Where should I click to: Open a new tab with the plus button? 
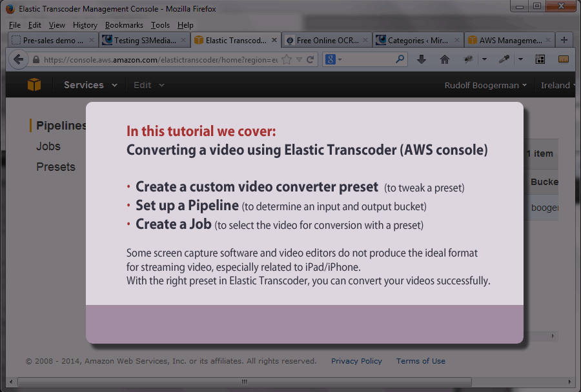(564, 40)
